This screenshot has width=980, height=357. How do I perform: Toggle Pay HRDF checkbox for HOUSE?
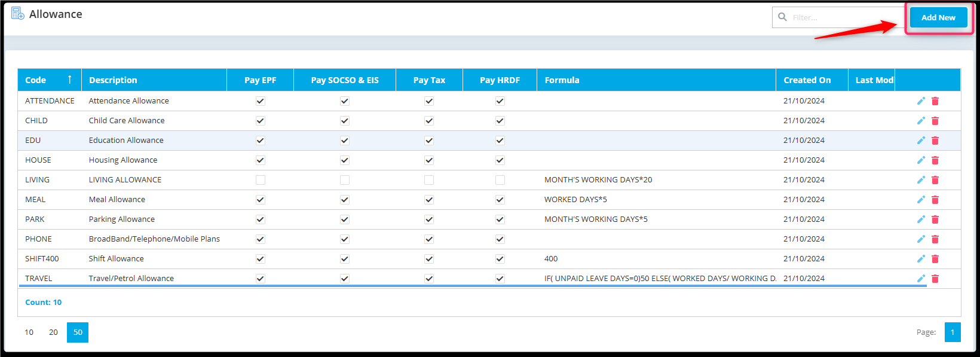[500, 160]
